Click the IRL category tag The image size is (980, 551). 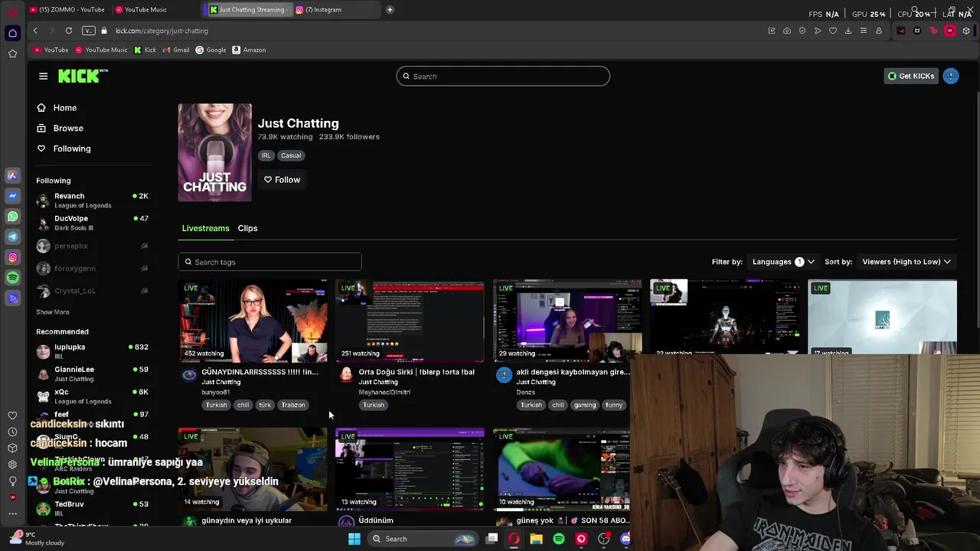pos(266,155)
